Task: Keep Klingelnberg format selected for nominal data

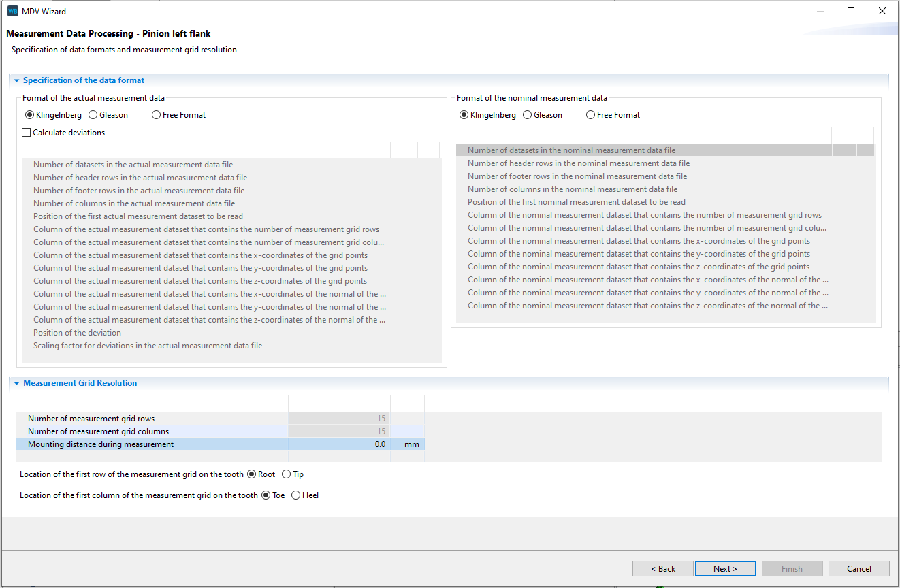Action: coord(464,114)
